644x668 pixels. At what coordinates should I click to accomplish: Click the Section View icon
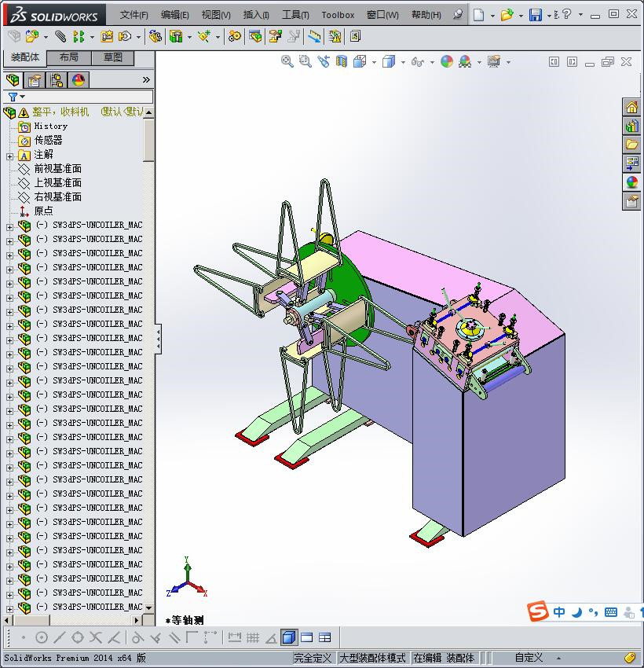point(342,61)
